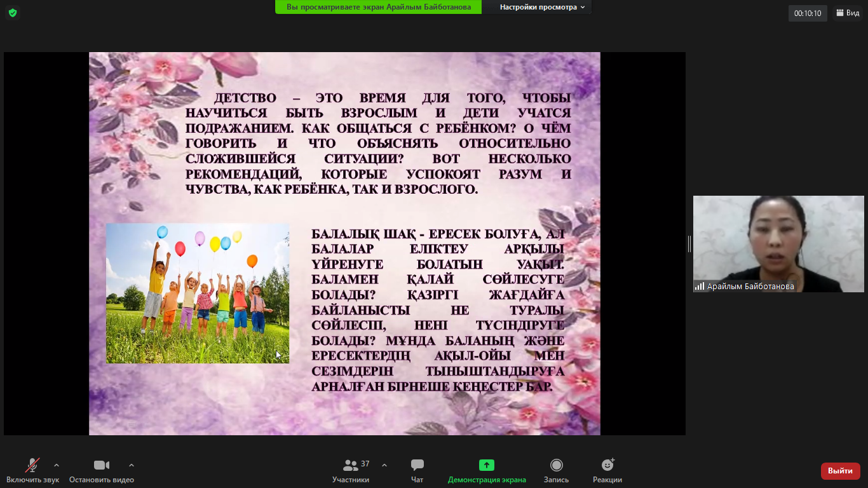Click the green encryption shield icon
The image size is (868, 488).
(13, 13)
